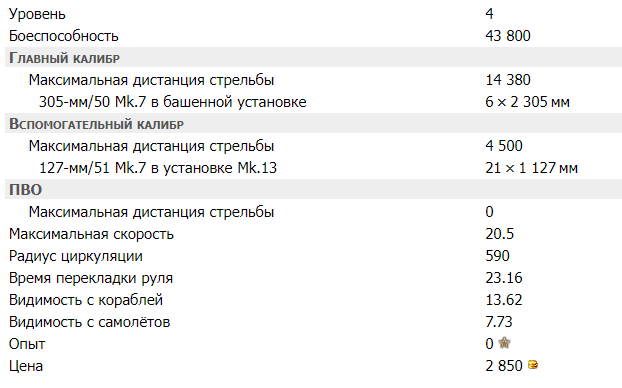622x388 pixels.
Task: Select the Вспомогательный калибр section header
Action: point(313,124)
